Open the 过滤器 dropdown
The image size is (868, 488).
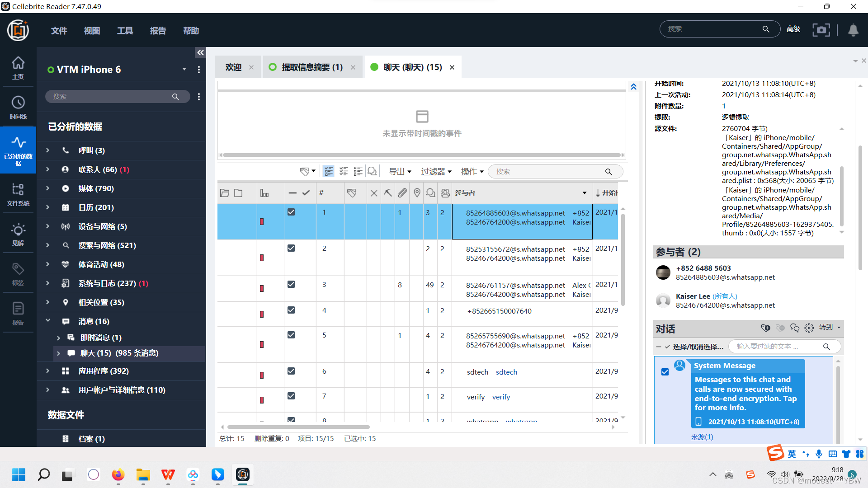(436, 172)
